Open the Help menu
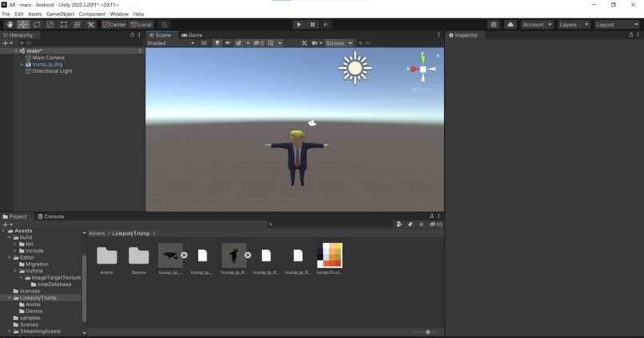This screenshot has height=338, width=644. (x=138, y=14)
